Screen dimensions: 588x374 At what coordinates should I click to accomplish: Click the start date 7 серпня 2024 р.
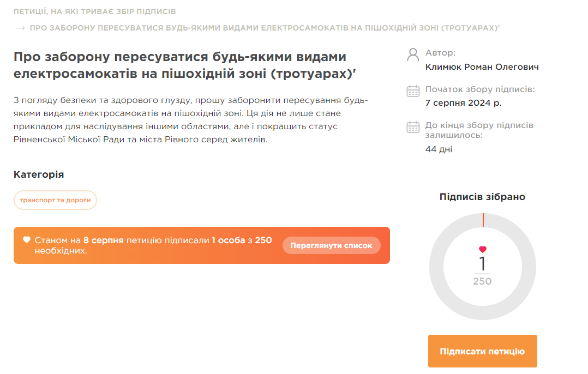(x=463, y=102)
